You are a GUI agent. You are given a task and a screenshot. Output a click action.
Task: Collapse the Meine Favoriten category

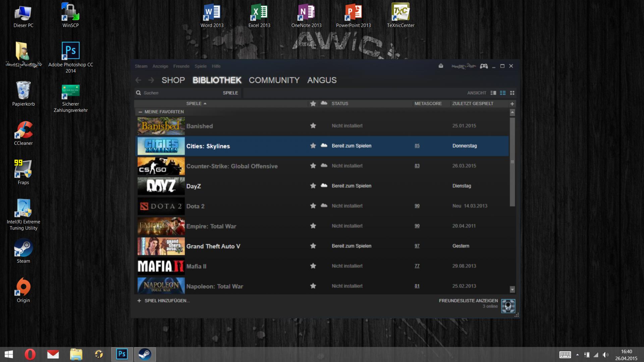pos(141,112)
